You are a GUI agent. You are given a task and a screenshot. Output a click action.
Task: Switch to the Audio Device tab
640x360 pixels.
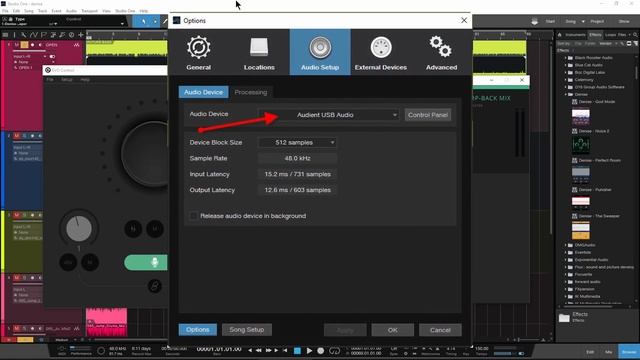coord(203,92)
